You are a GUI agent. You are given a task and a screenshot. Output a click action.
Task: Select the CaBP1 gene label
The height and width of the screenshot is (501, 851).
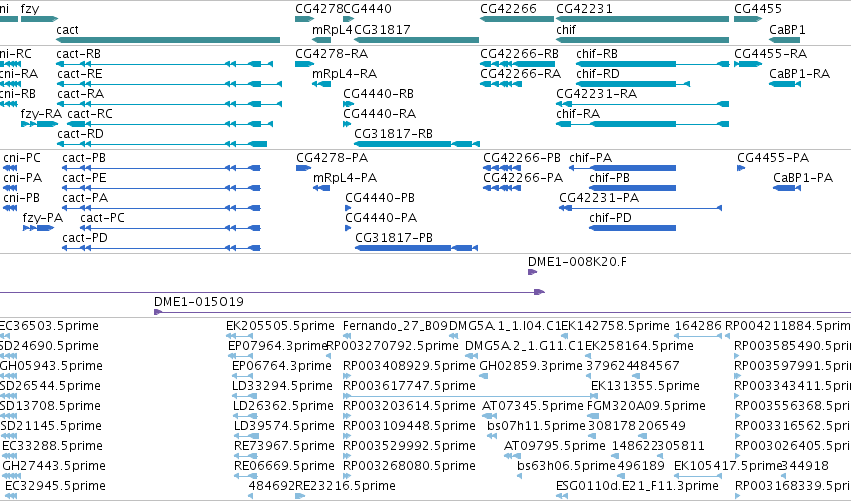788,30
